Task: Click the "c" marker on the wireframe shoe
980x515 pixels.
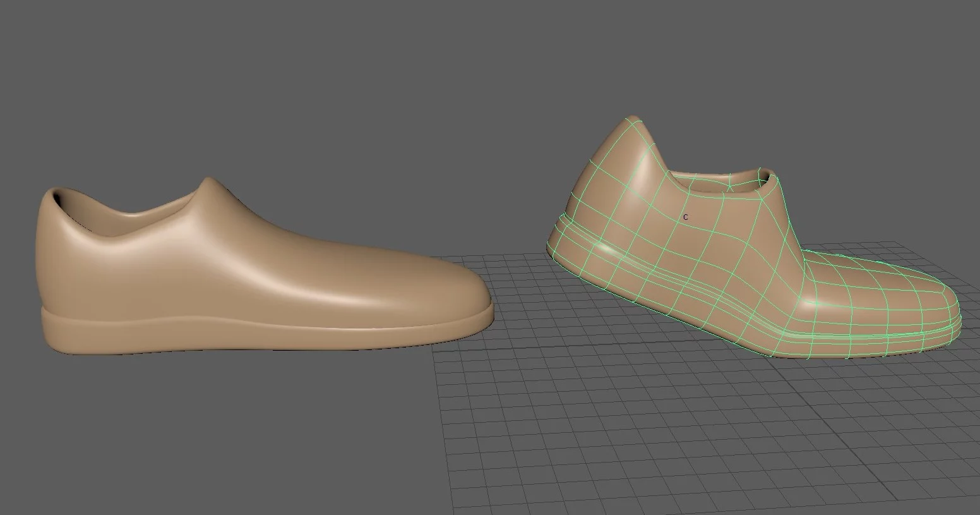Action: tap(686, 217)
